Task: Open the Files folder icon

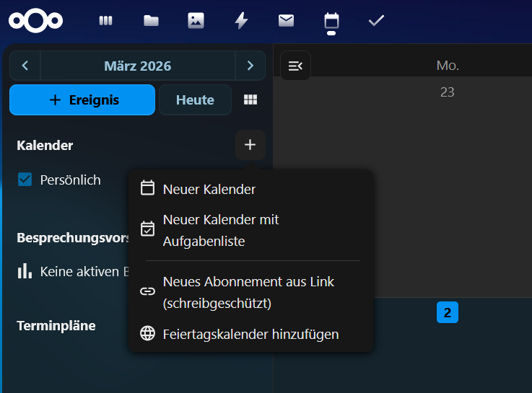Action: [x=151, y=21]
